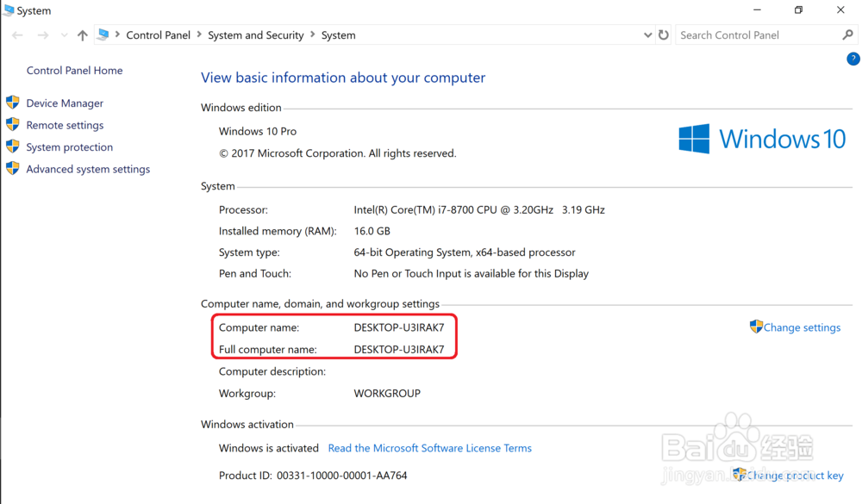Read the Microsoft Software License Terms

point(429,448)
